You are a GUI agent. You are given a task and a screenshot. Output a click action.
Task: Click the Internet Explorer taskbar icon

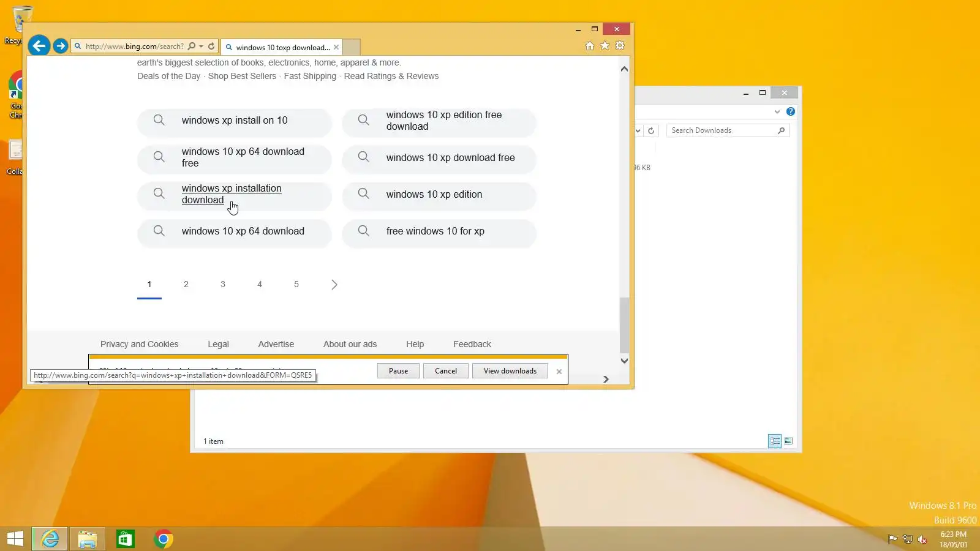click(50, 539)
